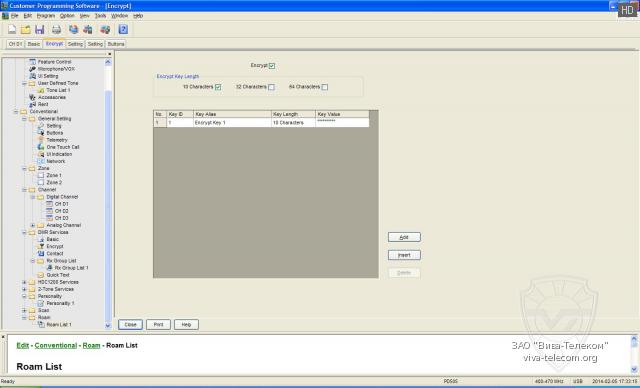Open a codeplug with the folder icon
This screenshot has width=640, height=388.
pyautogui.click(x=26, y=29)
